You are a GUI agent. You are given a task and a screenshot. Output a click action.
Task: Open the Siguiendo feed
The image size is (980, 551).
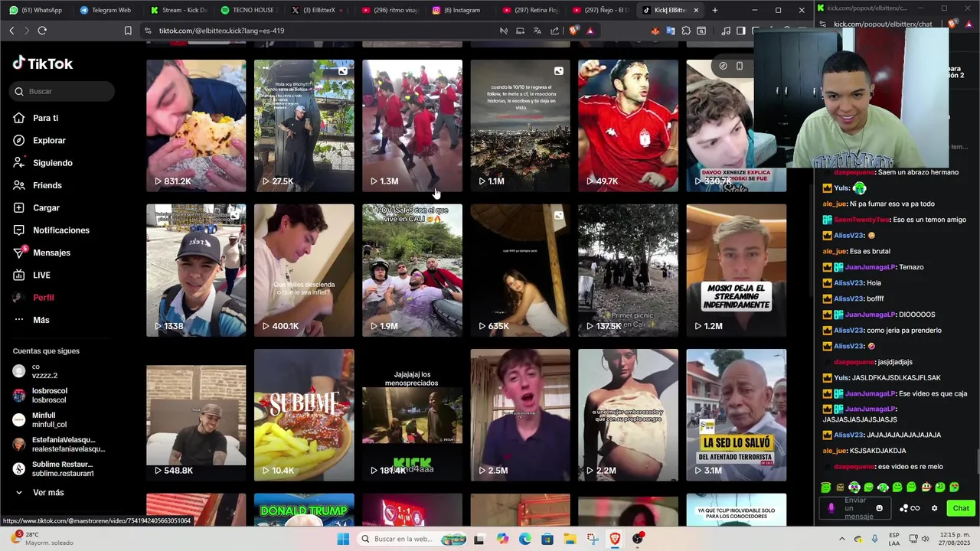click(43, 163)
